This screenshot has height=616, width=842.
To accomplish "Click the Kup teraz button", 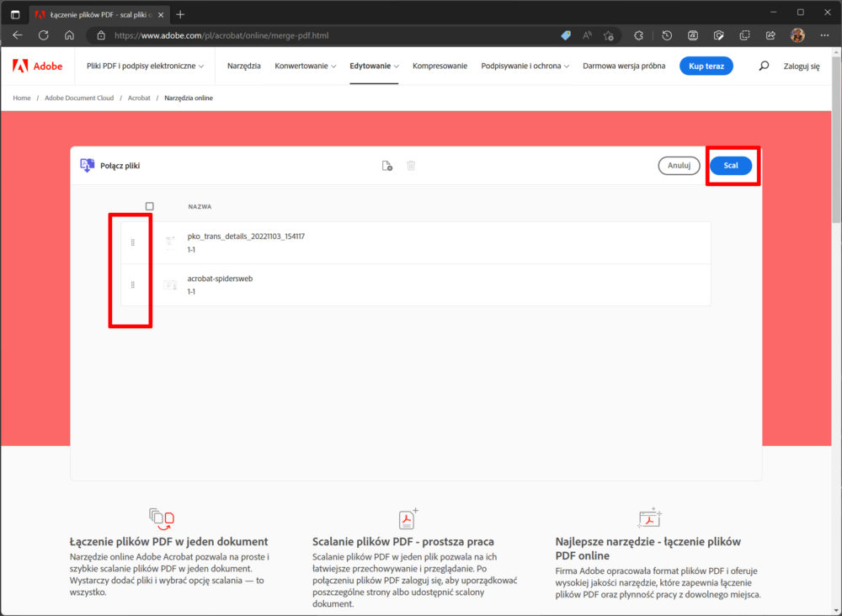I will [x=706, y=66].
